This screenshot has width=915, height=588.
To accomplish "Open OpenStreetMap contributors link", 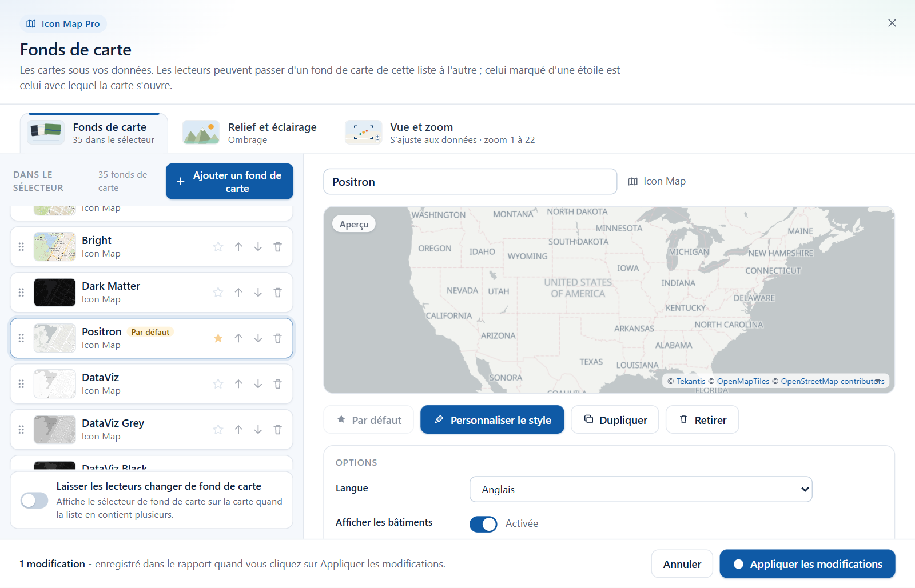I will coord(833,381).
